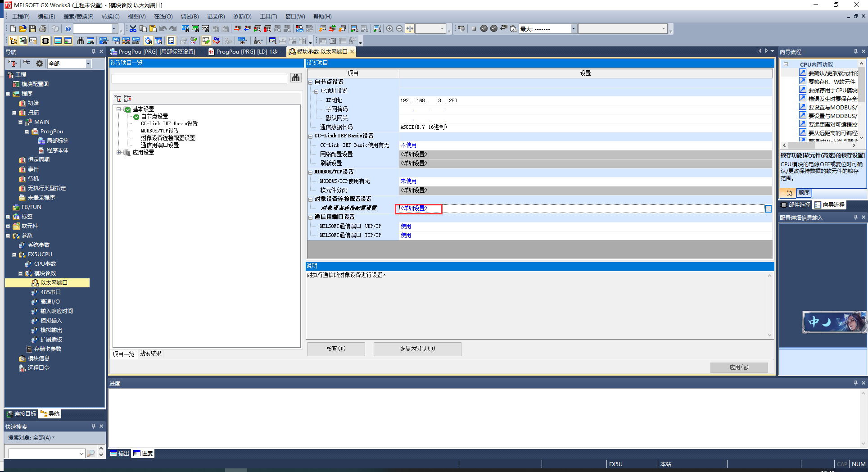This screenshot has height=472, width=868.
Task: Collapse the CPU内置功能 wizard group
Action: [786, 64]
